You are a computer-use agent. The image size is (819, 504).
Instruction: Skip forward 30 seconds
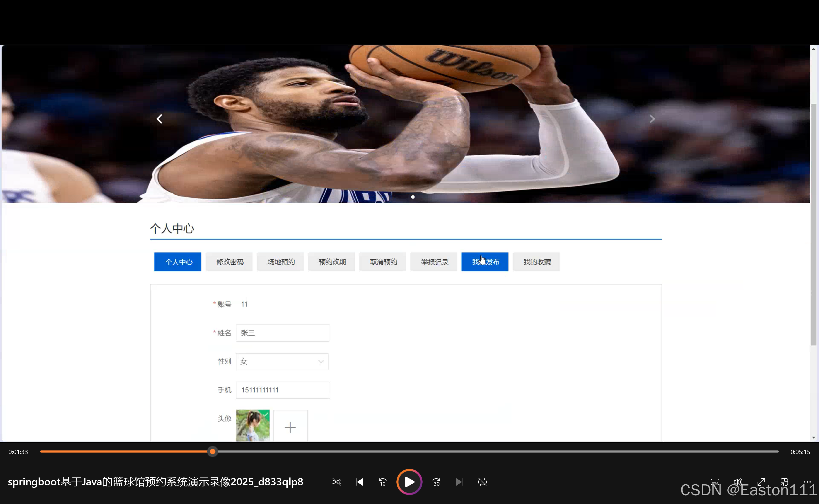[x=436, y=482]
